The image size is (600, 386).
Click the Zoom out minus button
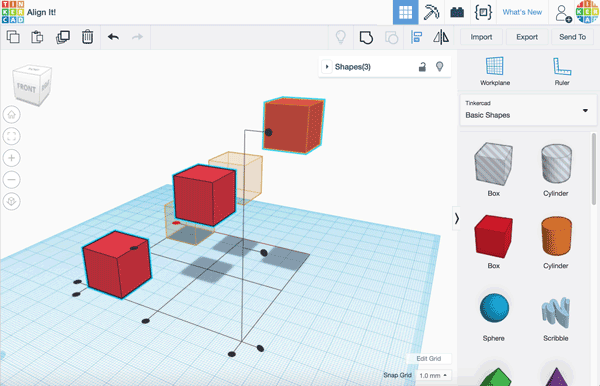[x=11, y=179]
